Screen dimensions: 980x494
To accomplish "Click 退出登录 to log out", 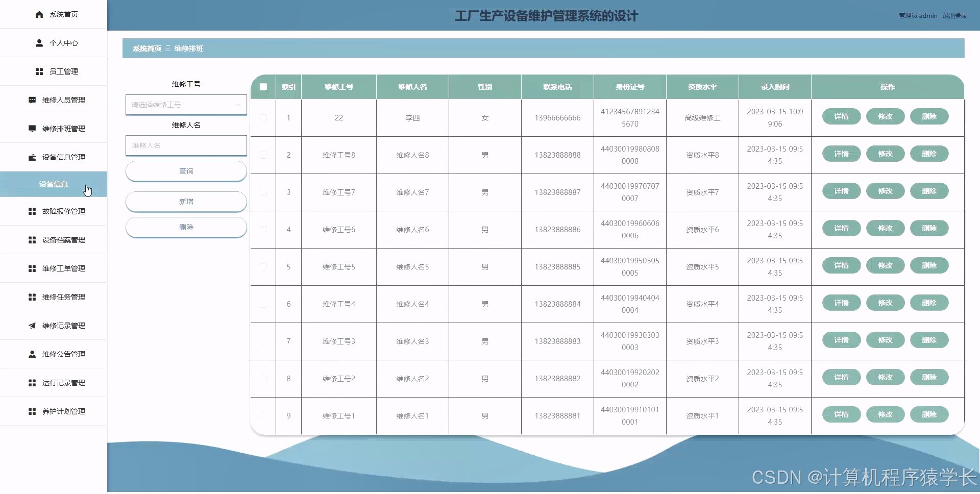I will click(954, 16).
